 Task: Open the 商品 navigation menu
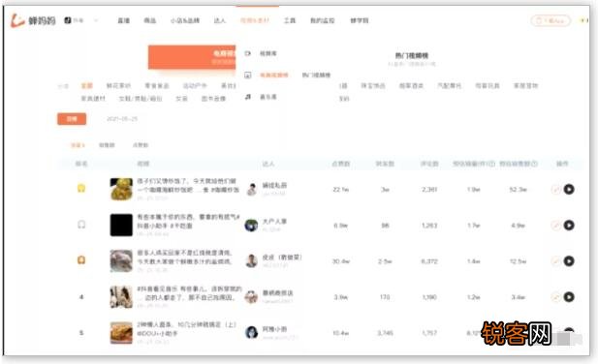point(150,20)
